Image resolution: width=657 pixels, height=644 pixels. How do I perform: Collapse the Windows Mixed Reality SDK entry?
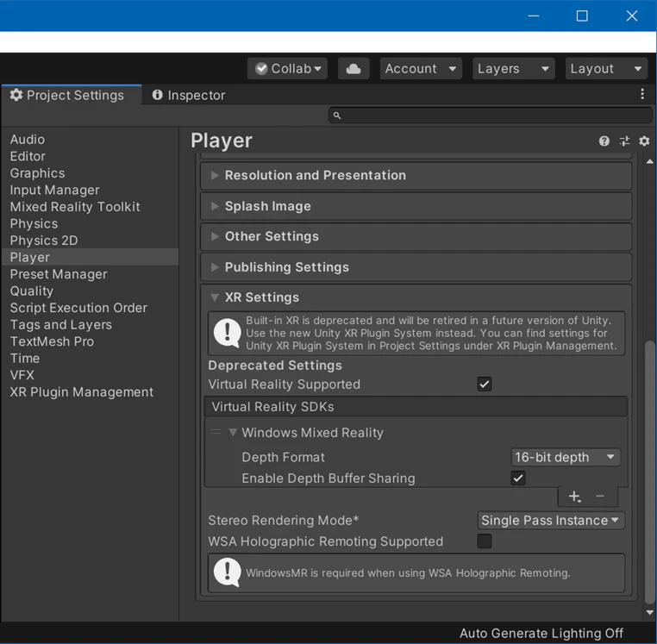[233, 433]
